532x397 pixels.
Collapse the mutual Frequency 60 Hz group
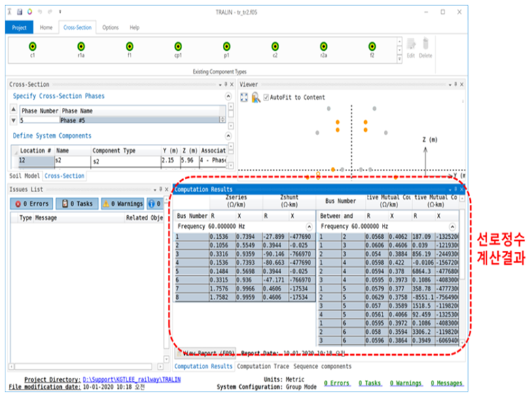click(x=453, y=227)
